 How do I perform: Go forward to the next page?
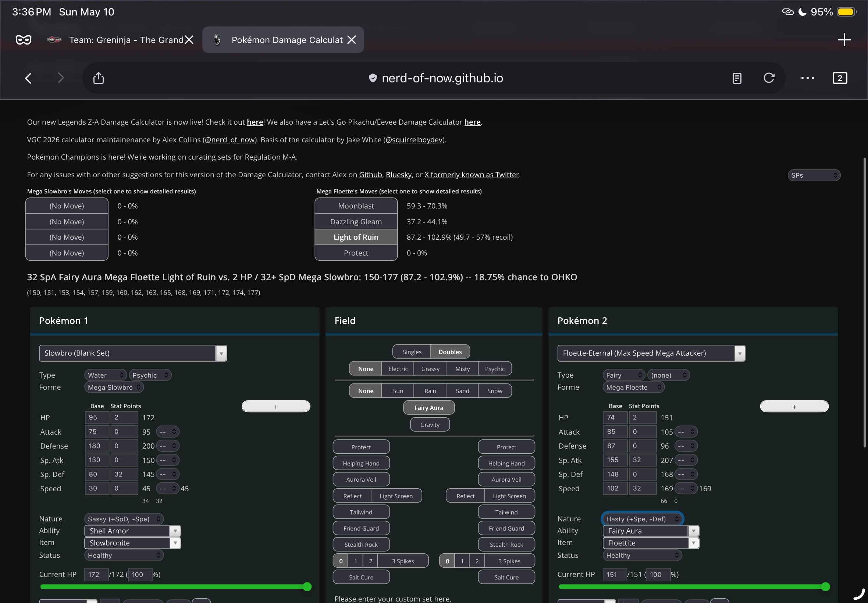coord(60,78)
